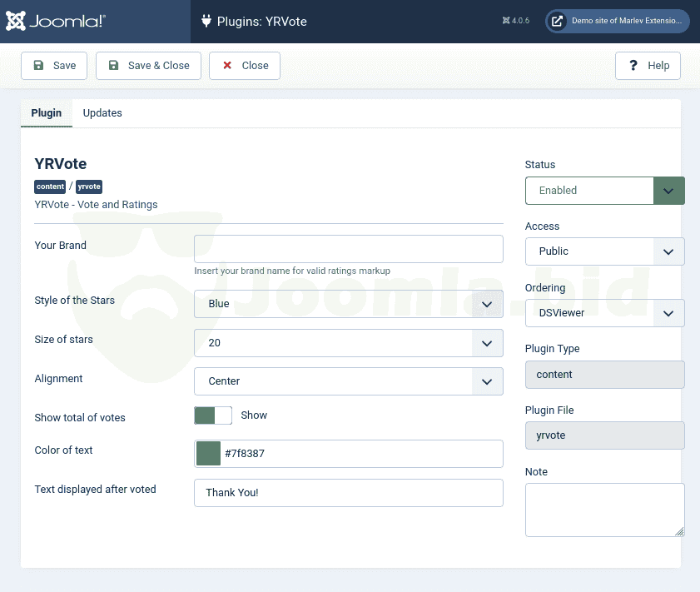700x592 pixels.
Task: Click inside the Note text area
Action: [x=604, y=510]
